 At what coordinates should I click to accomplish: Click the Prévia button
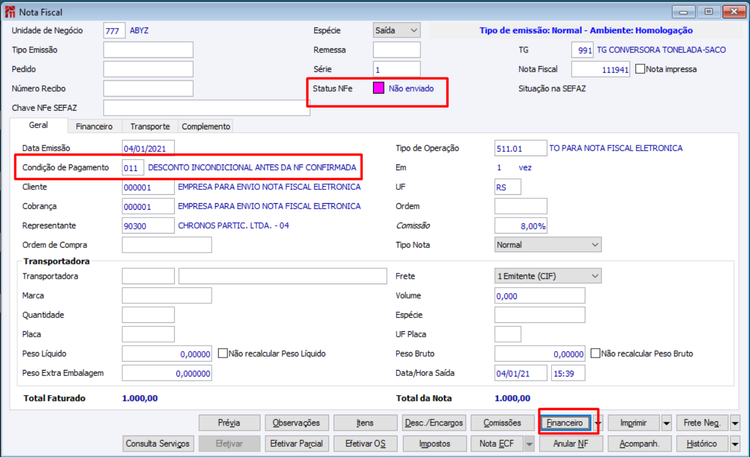point(230,423)
